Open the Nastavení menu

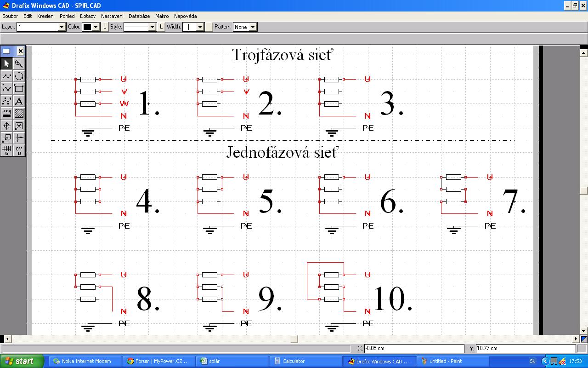(112, 16)
